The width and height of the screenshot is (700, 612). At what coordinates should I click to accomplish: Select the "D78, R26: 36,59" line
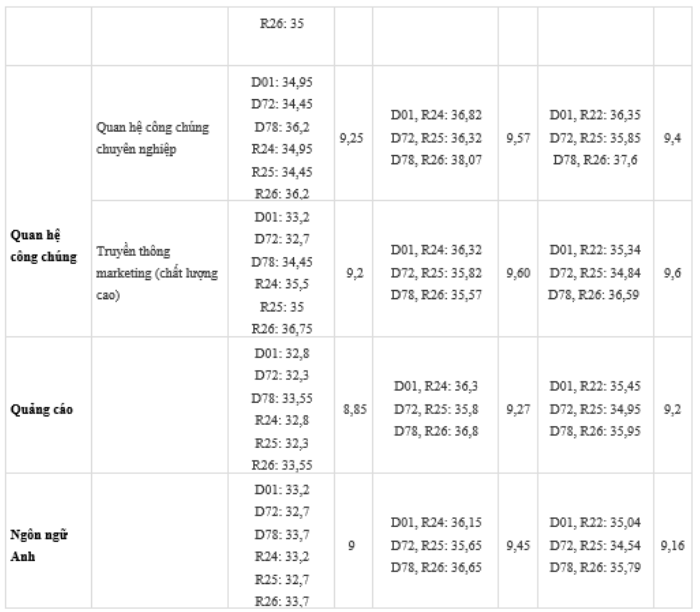click(x=594, y=295)
